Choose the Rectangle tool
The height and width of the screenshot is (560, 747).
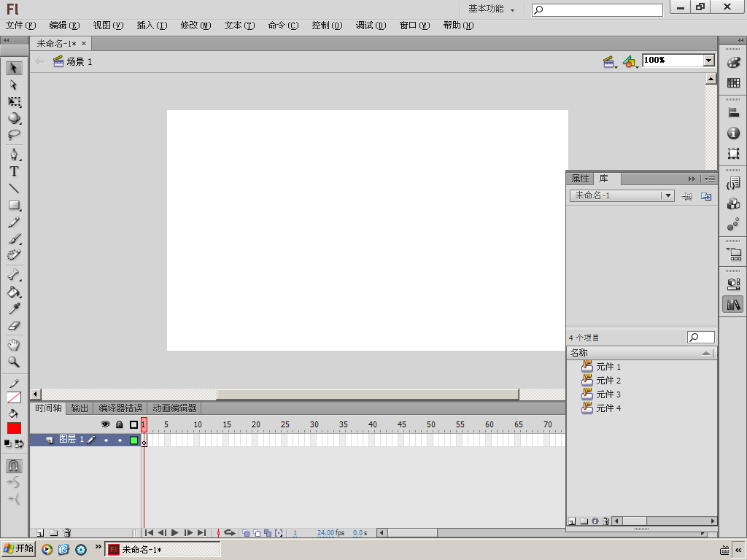point(14,206)
